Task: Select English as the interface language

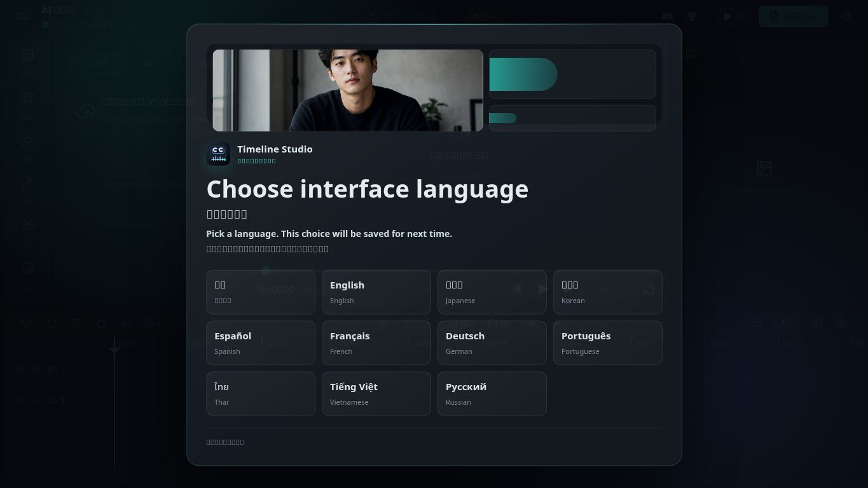Action: (x=376, y=292)
